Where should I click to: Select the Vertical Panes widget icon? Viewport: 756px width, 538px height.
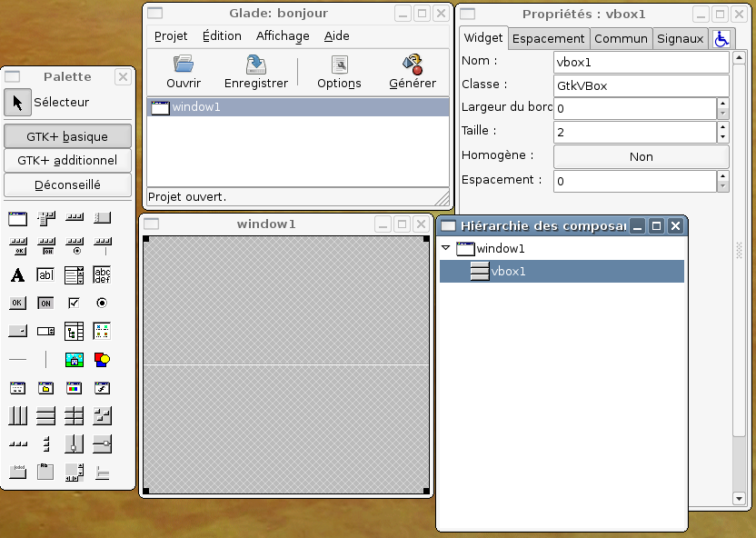tap(102, 444)
